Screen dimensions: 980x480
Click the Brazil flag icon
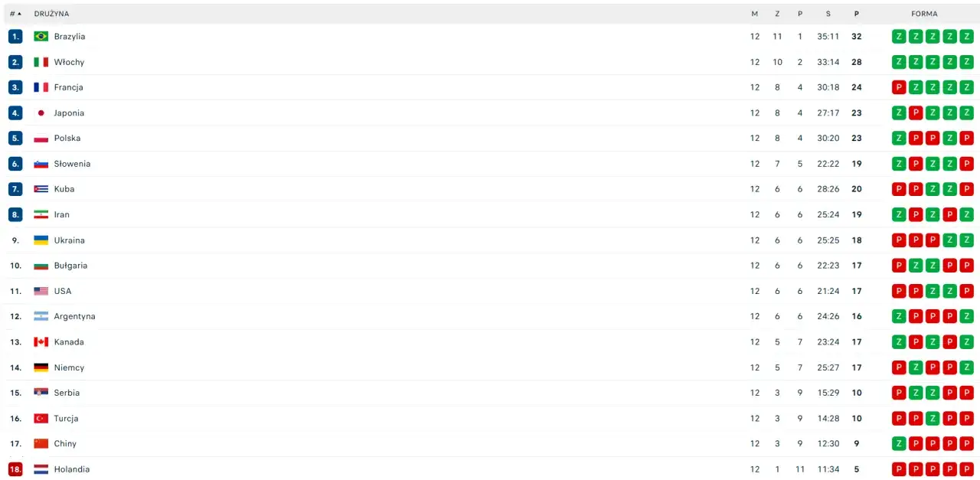(41, 36)
